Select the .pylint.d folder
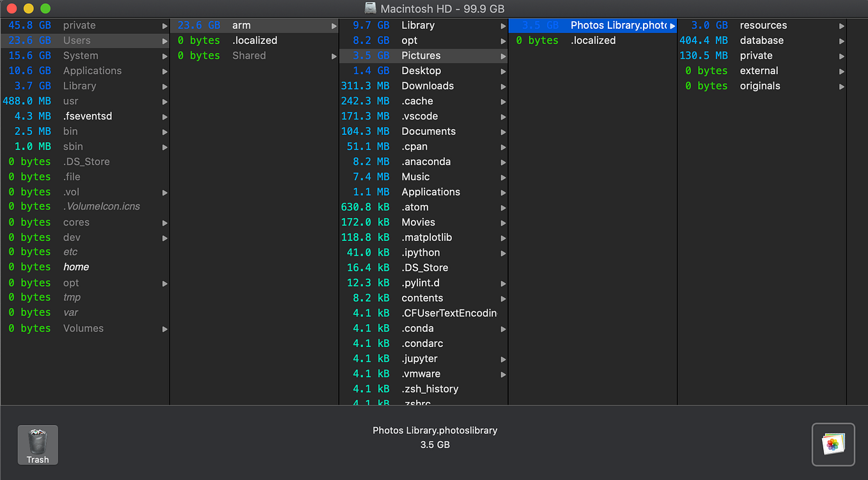This screenshot has height=480, width=868. pyautogui.click(x=424, y=283)
